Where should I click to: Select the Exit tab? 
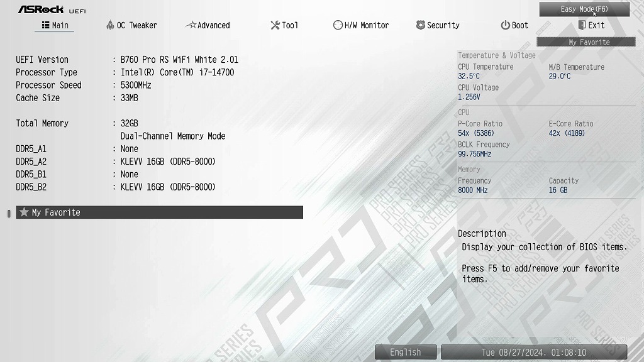pyautogui.click(x=591, y=25)
